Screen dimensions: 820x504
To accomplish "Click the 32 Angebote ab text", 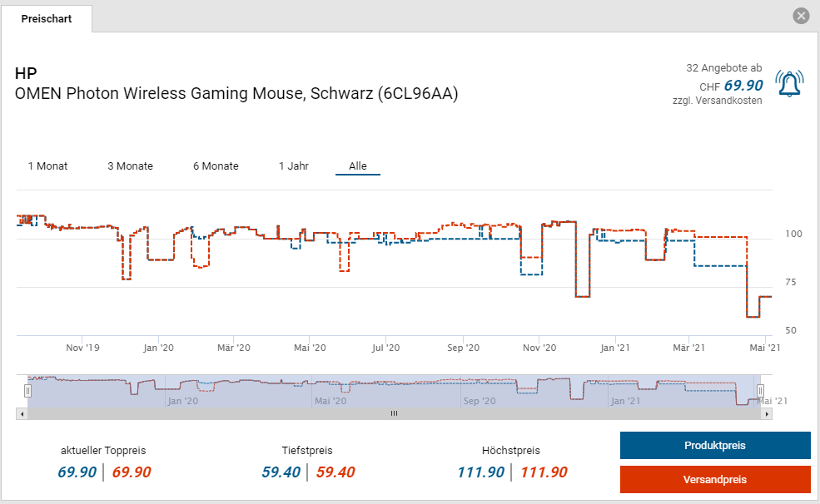I will 723,67.
